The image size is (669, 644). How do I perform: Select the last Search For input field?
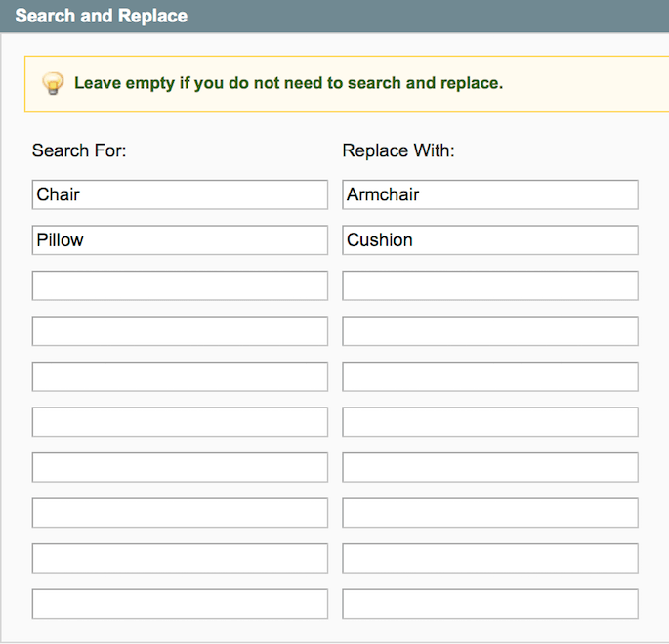coord(180,604)
